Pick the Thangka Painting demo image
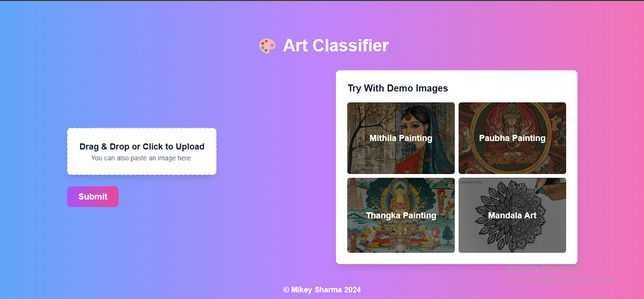The image size is (644, 299). coord(401,216)
